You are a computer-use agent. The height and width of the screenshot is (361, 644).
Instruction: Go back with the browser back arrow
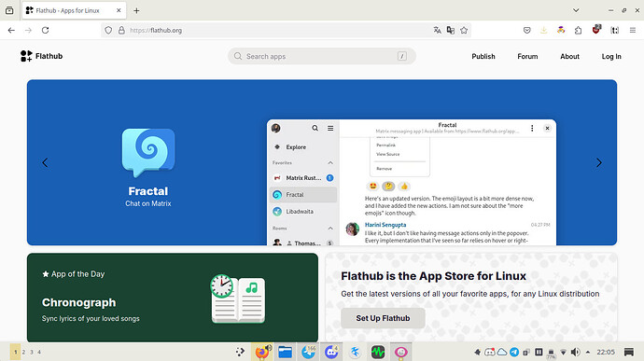point(11,30)
